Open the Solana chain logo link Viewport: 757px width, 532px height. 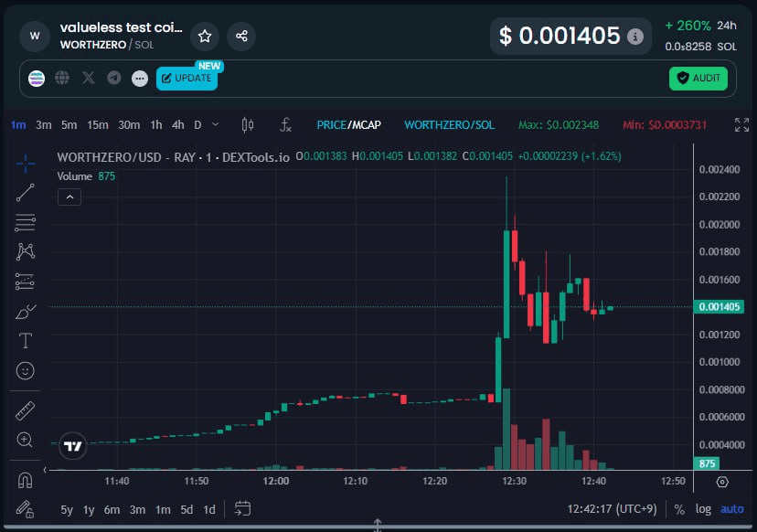pos(37,79)
